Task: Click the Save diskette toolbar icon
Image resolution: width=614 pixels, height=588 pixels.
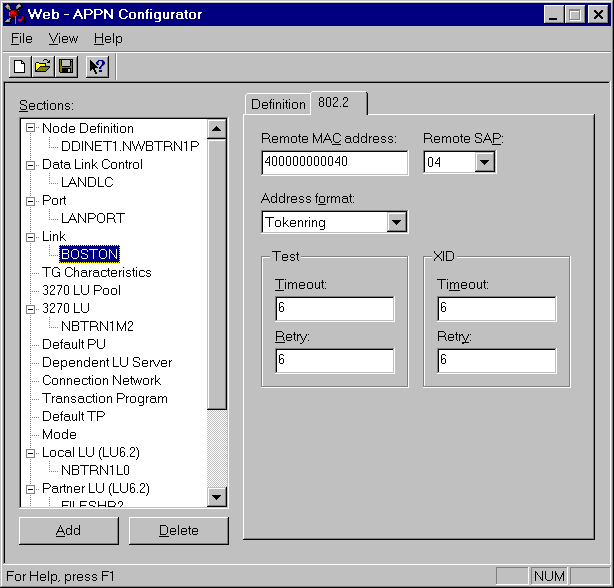Action: point(65,67)
